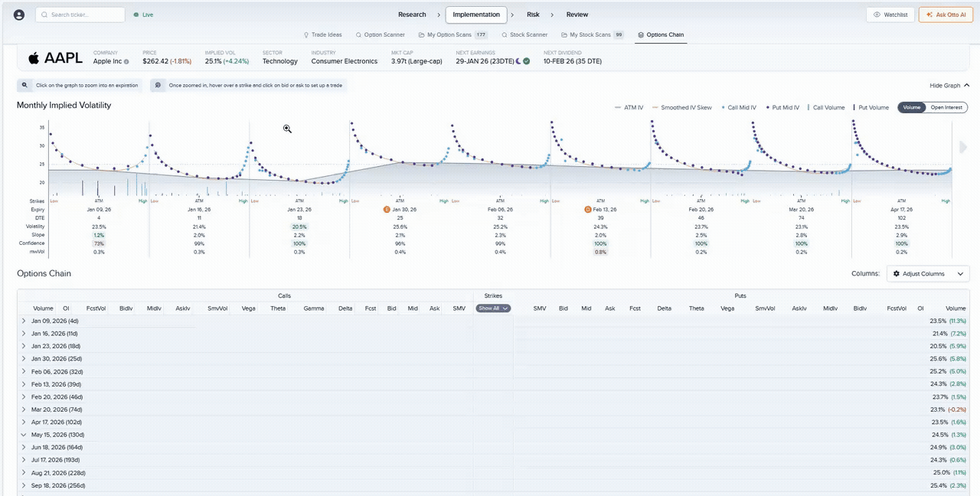Toggle the Call Mid IV legend series
The height and width of the screenshot is (496, 980).
[738, 108]
